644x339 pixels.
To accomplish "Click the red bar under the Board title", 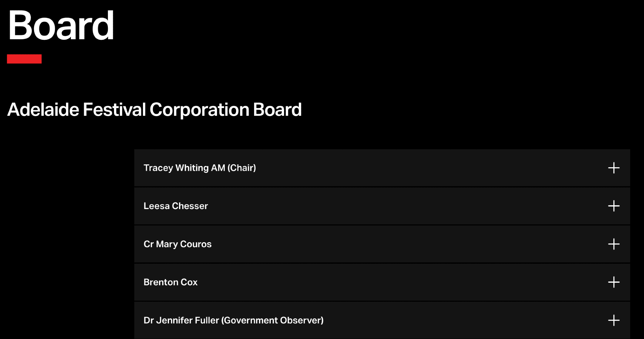I will coord(24,59).
